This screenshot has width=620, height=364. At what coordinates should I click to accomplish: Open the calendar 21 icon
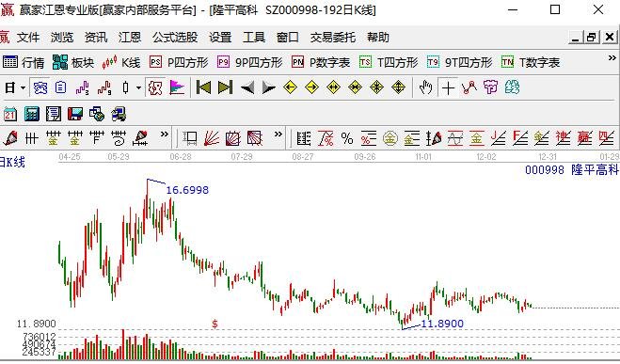click(10, 114)
